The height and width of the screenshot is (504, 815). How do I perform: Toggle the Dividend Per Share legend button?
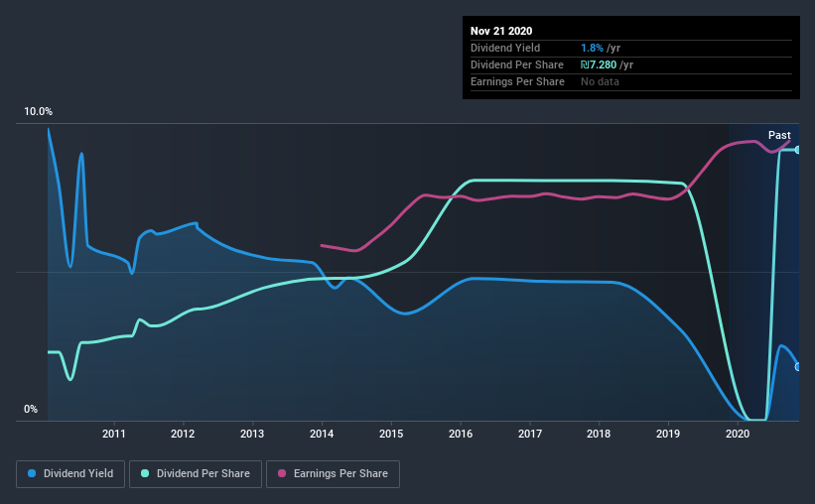(196, 474)
